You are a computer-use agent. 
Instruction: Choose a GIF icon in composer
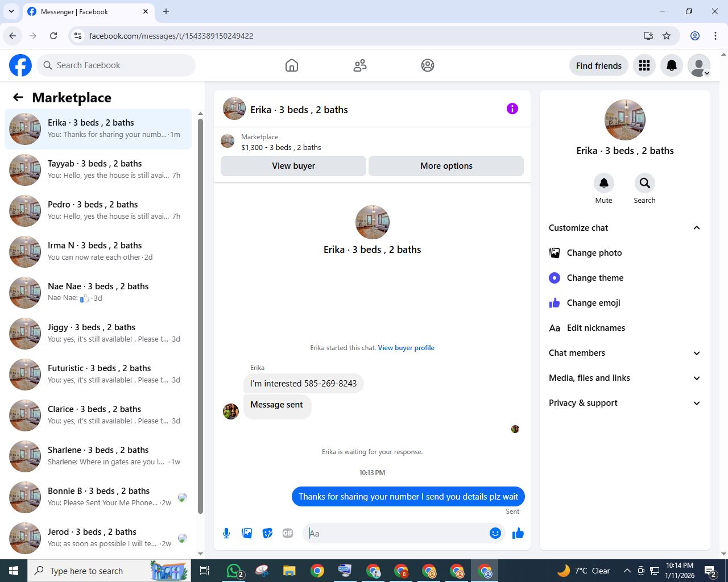(x=288, y=533)
